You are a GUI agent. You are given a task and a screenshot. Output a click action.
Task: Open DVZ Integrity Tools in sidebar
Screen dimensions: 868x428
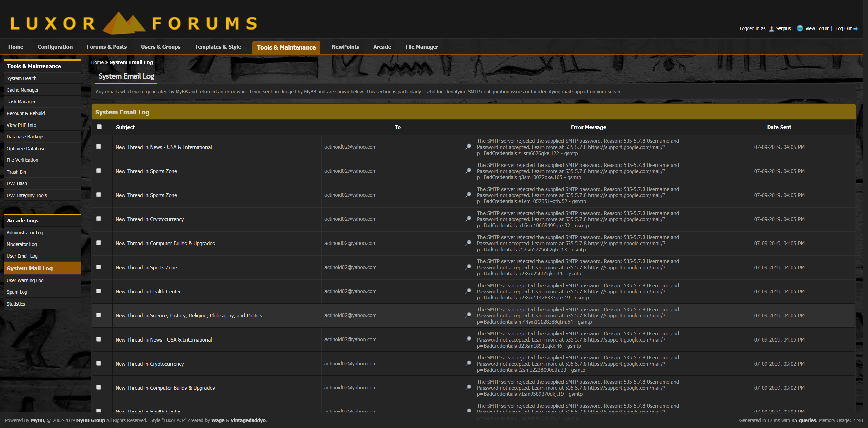pyautogui.click(x=42, y=195)
